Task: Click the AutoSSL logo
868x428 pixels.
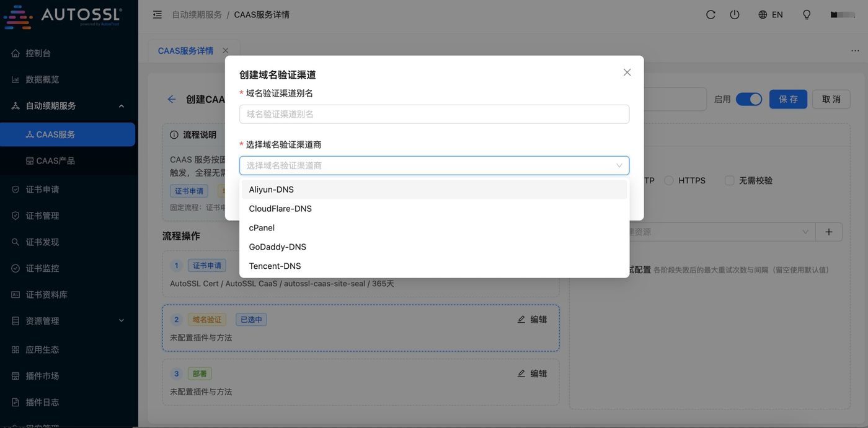Action: click(62, 16)
